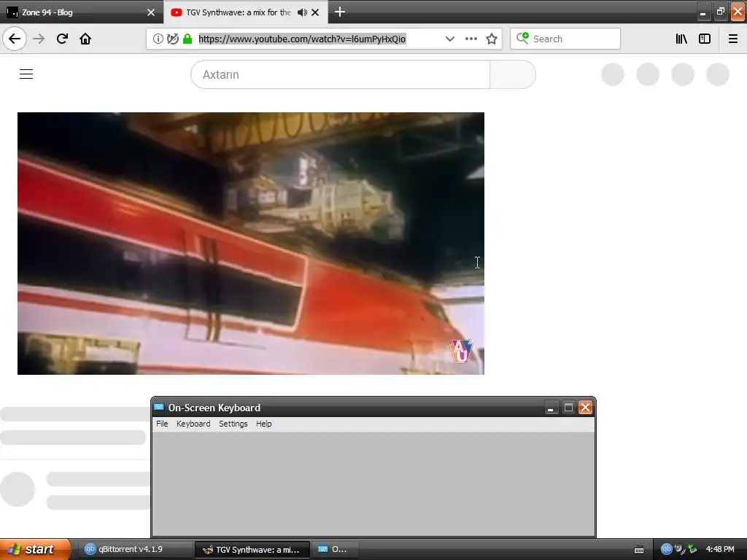Open a new browser tab
747x560 pixels.
[x=340, y=12]
